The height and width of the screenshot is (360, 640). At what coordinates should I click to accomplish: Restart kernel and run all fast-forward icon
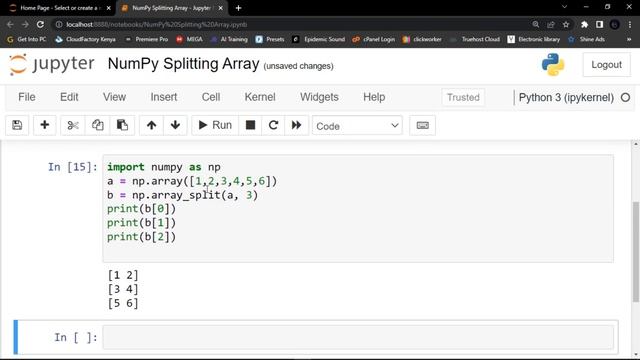click(296, 125)
